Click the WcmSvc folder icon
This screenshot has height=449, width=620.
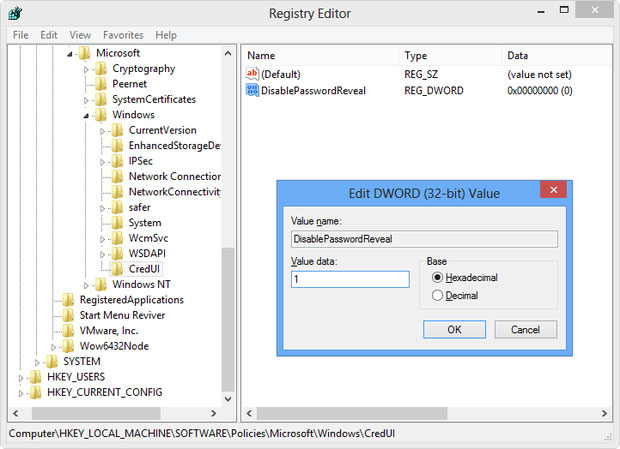117,238
